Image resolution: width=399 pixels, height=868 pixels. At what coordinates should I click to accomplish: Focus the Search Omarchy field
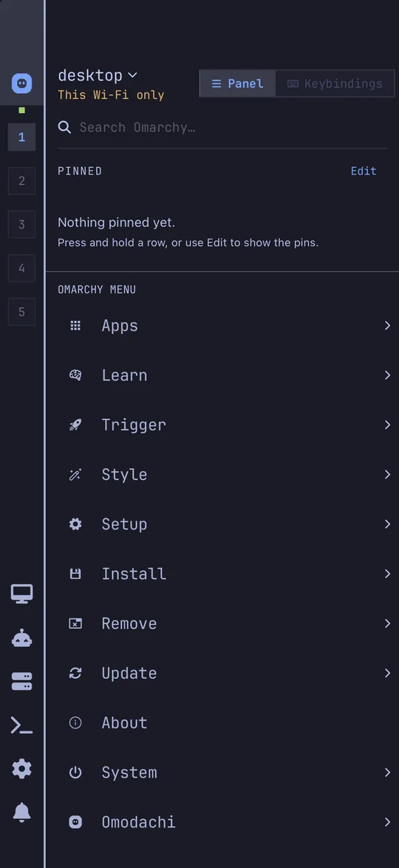[x=222, y=127]
